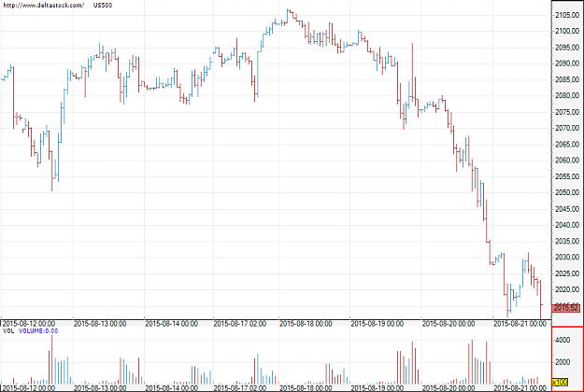Click the 2015-08-17 02:00 date marker
This screenshot has width=584, height=392.
[x=240, y=324]
